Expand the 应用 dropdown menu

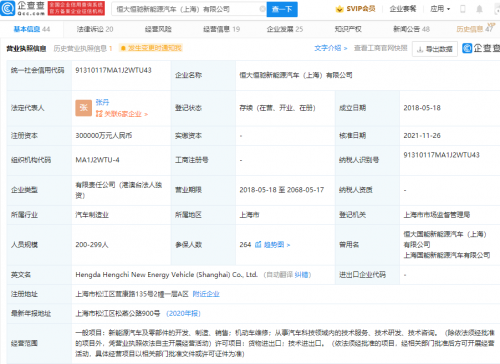click(x=440, y=9)
